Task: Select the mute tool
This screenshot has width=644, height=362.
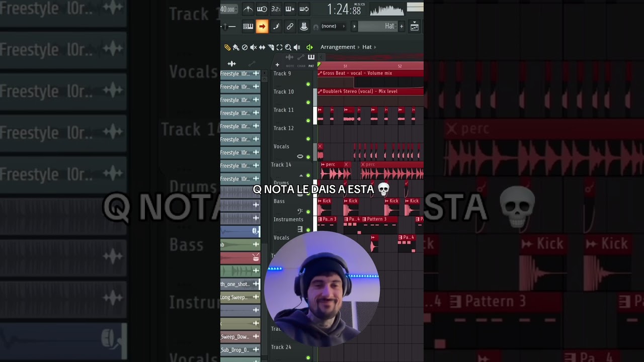Action: pos(253,47)
